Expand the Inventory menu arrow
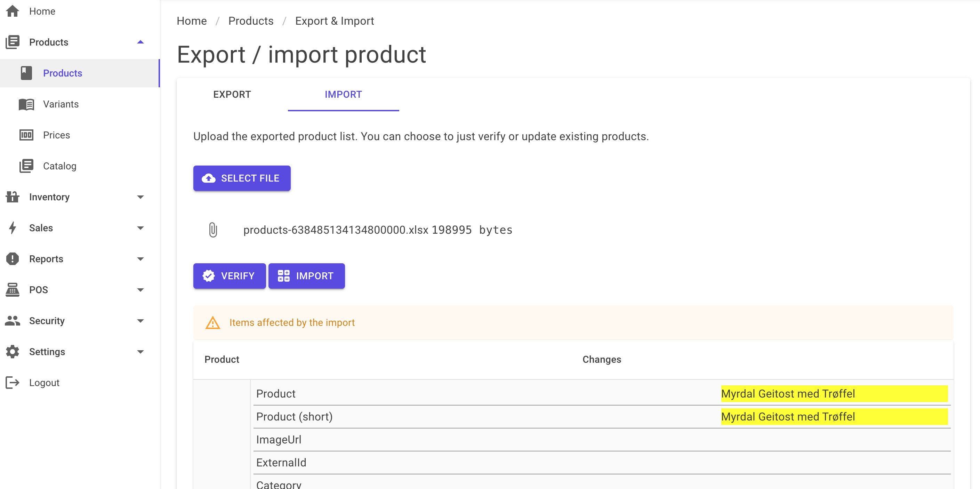980x489 pixels. (140, 197)
